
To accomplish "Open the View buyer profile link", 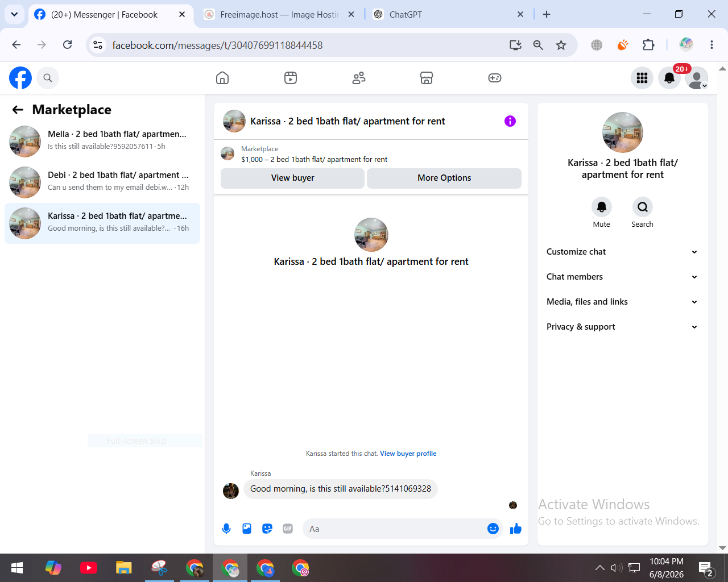I will point(408,454).
